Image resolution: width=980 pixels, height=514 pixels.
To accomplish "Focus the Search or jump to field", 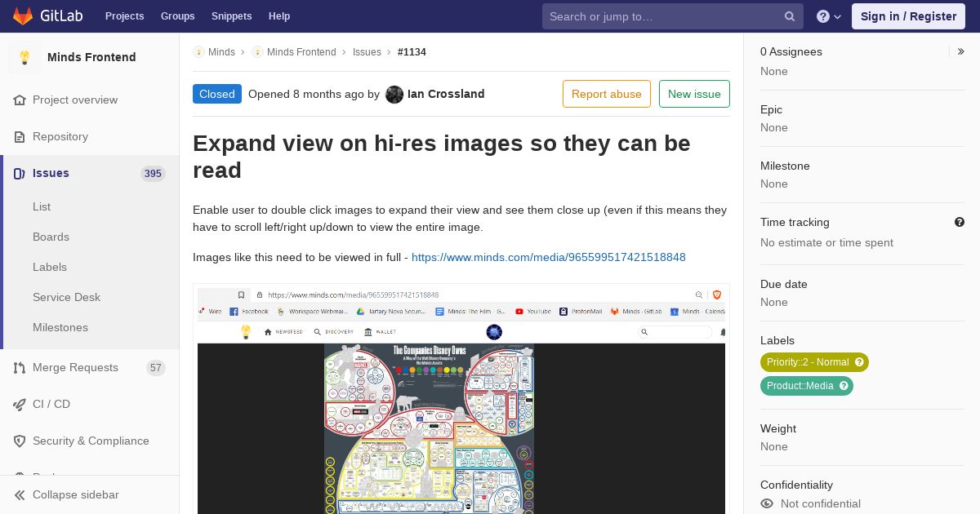I will point(673,16).
